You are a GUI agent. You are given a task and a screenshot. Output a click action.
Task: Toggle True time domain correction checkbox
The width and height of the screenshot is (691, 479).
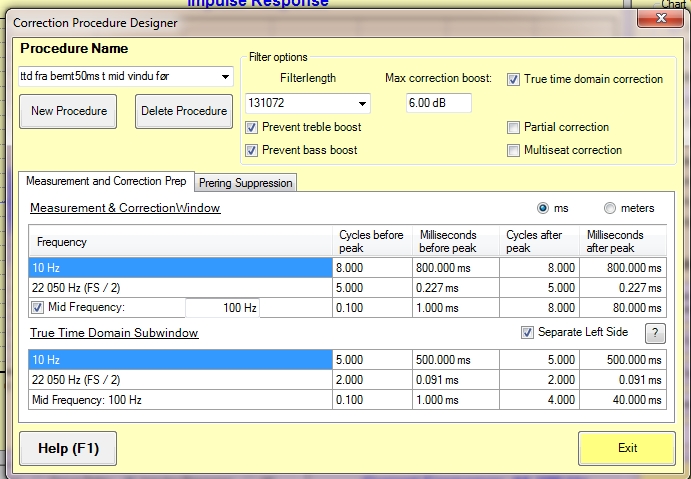pos(514,79)
